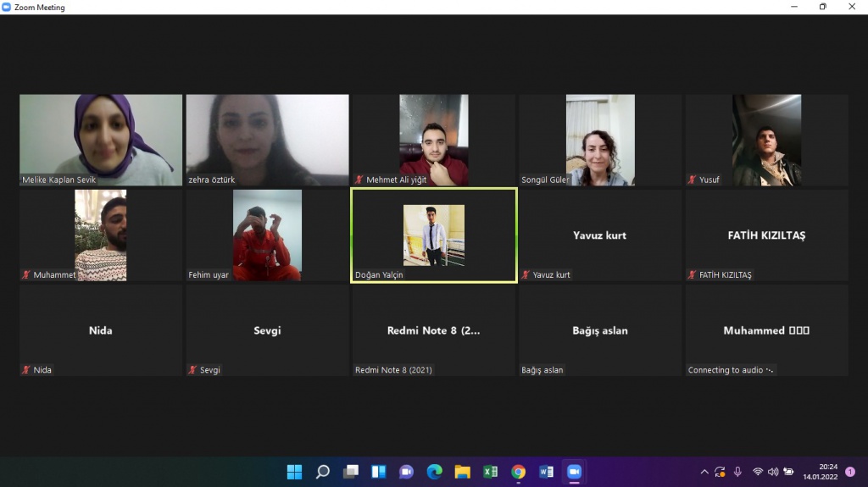The height and width of the screenshot is (487, 868).
Task: Click the taskbar Search magnifier icon
Action: (x=322, y=472)
